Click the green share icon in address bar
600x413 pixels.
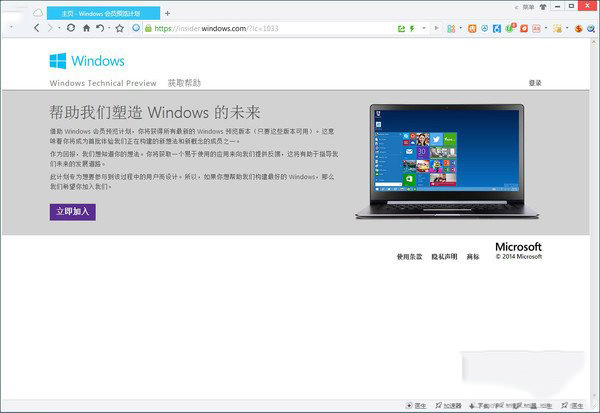(401, 28)
